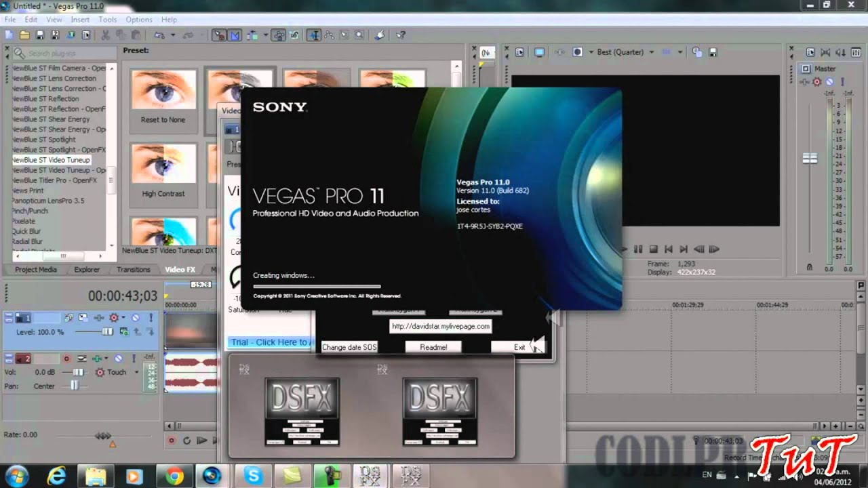The width and height of the screenshot is (868, 488).
Task: Click Master bus Mute icon
Action: coord(829,82)
